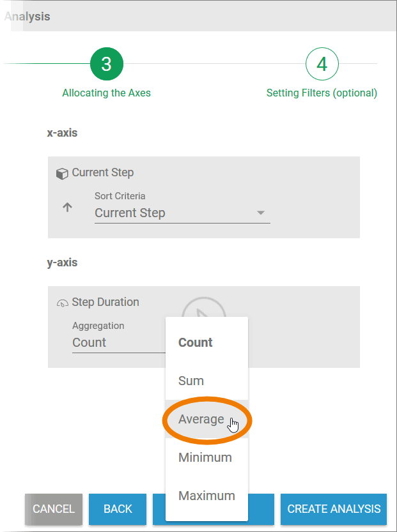The height and width of the screenshot is (532, 397).
Task: Click the step 3 circle icon
Action: tap(107, 64)
